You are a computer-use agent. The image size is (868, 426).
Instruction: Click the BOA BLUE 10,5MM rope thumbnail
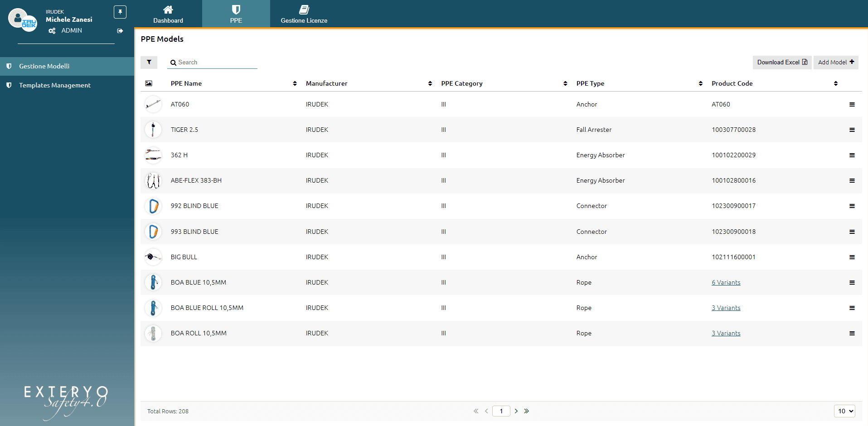(153, 282)
